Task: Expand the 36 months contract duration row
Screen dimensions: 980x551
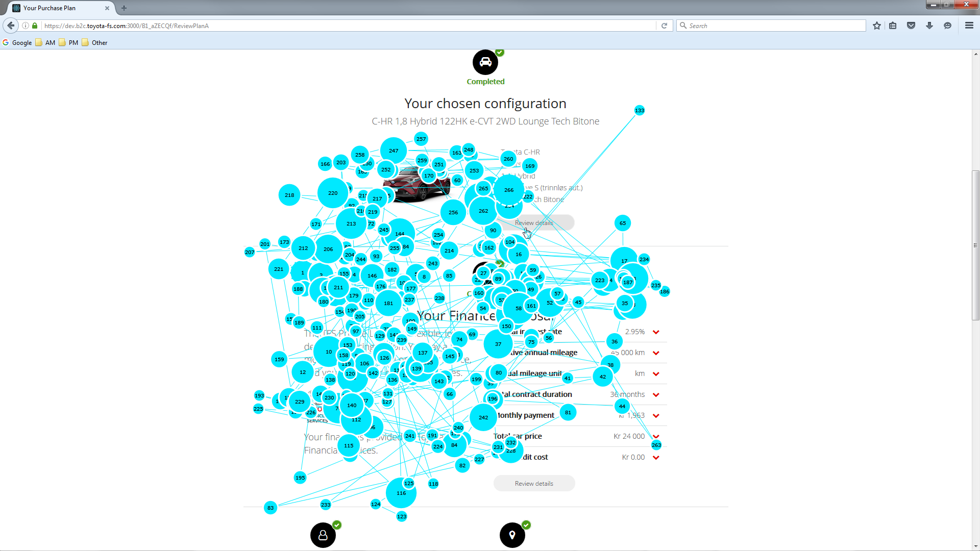Action: tap(656, 395)
